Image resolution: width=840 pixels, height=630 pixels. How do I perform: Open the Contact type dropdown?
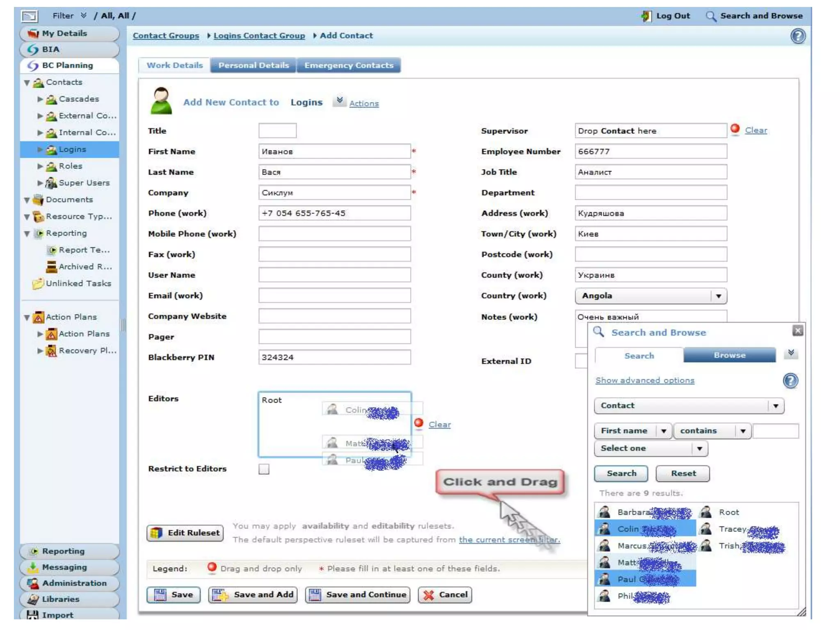tap(775, 406)
